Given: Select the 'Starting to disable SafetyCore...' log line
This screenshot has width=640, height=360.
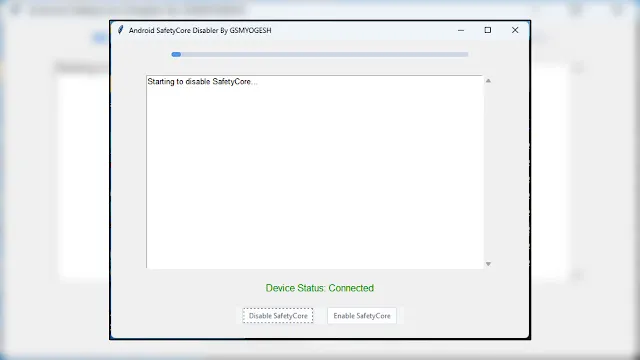Looking at the screenshot, I should point(202,82).
